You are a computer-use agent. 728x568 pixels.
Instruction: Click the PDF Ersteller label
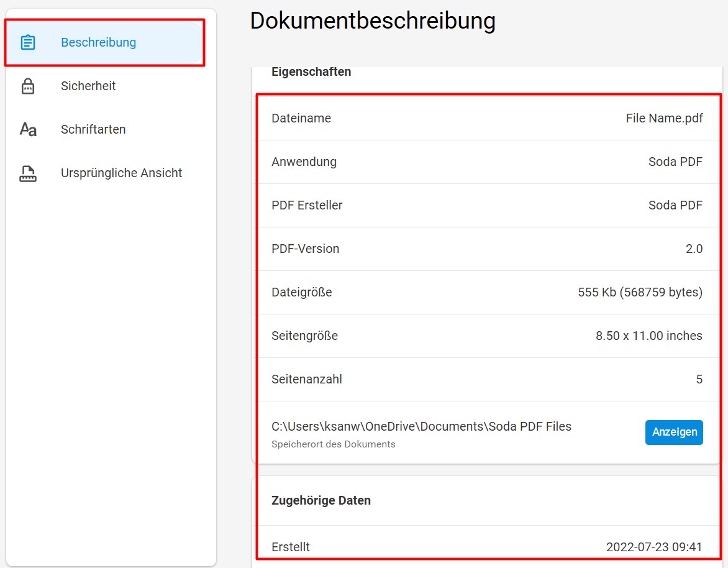(x=307, y=205)
